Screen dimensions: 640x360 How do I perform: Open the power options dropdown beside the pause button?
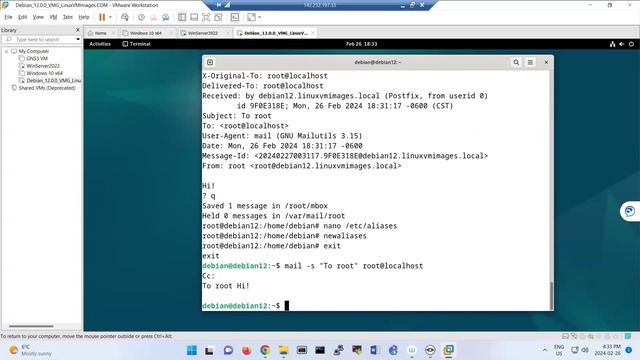tap(110, 17)
